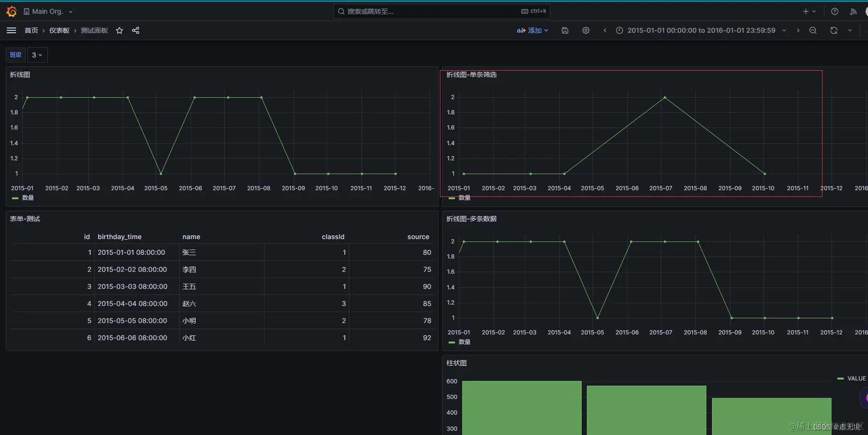This screenshot has width=868, height=435.
Task: Shift time range forward arrow
Action: (x=798, y=30)
